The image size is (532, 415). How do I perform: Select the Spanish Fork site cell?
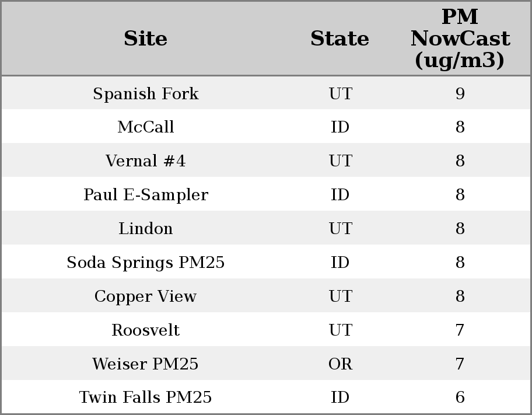tap(145, 94)
